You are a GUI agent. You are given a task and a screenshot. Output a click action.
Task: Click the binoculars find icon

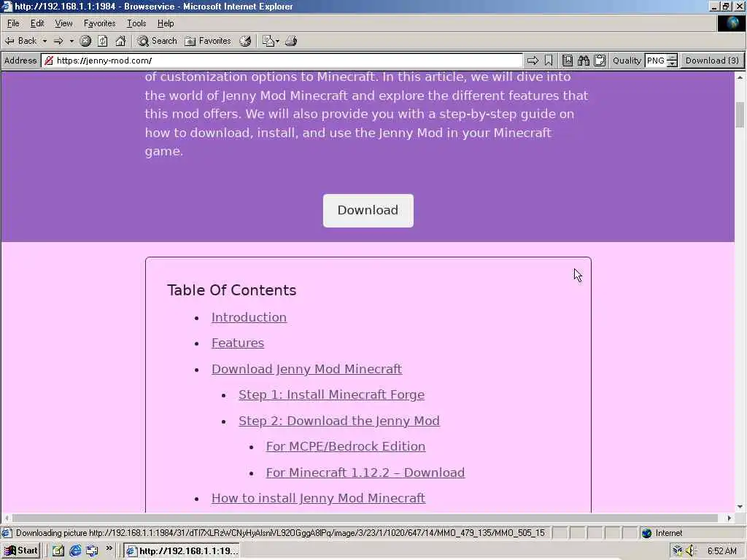584,61
